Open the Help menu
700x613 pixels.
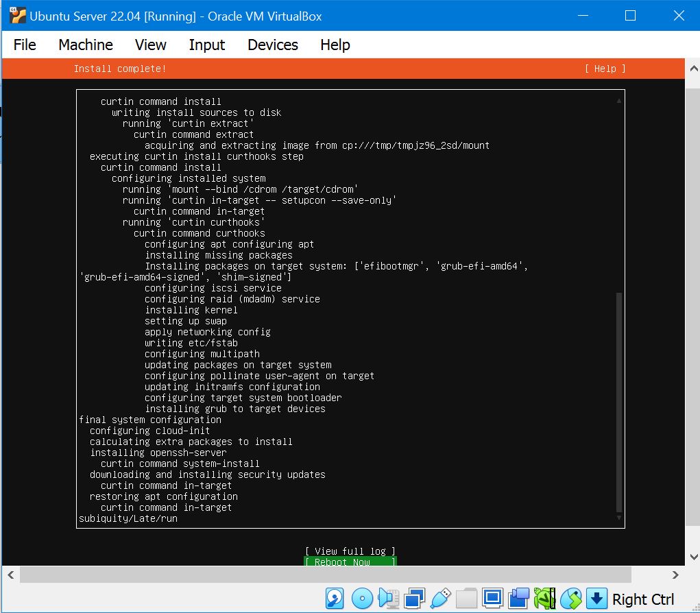point(335,45)
